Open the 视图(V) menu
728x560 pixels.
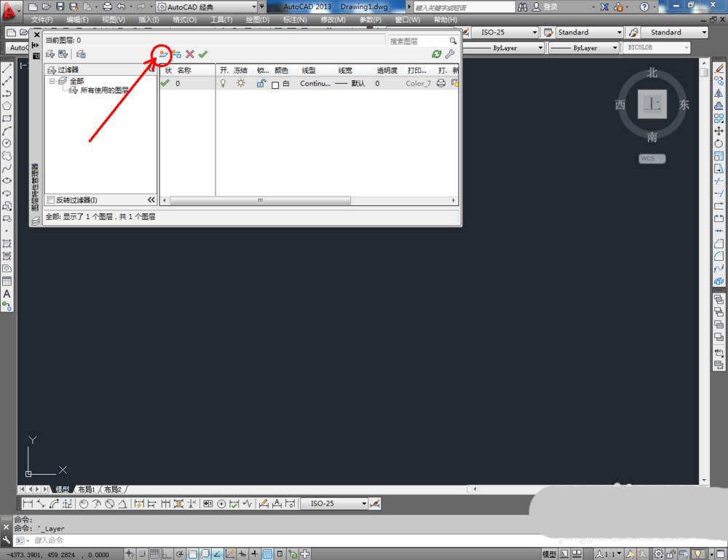(x=114, y=20)
